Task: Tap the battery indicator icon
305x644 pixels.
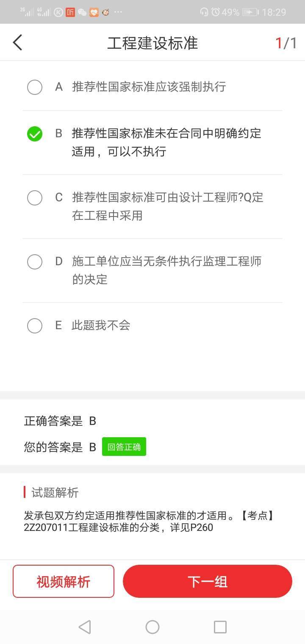Action: 250,12
